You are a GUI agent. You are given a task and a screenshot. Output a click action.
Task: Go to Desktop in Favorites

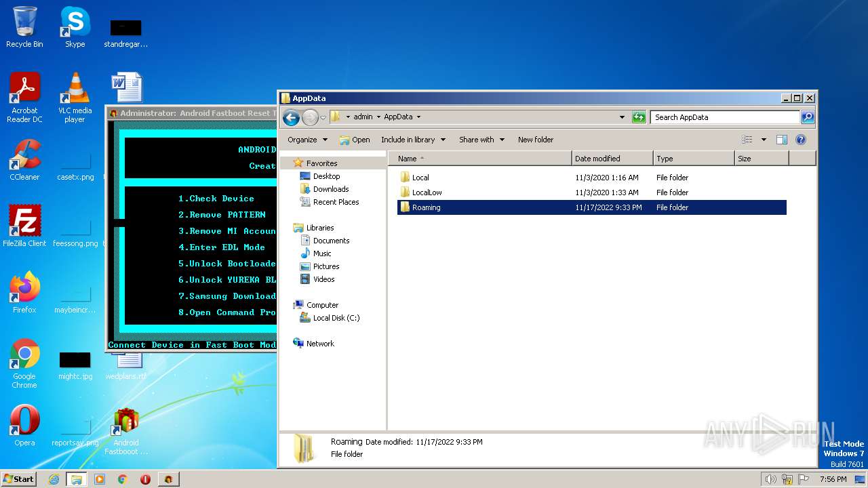[x=326, y=176]
